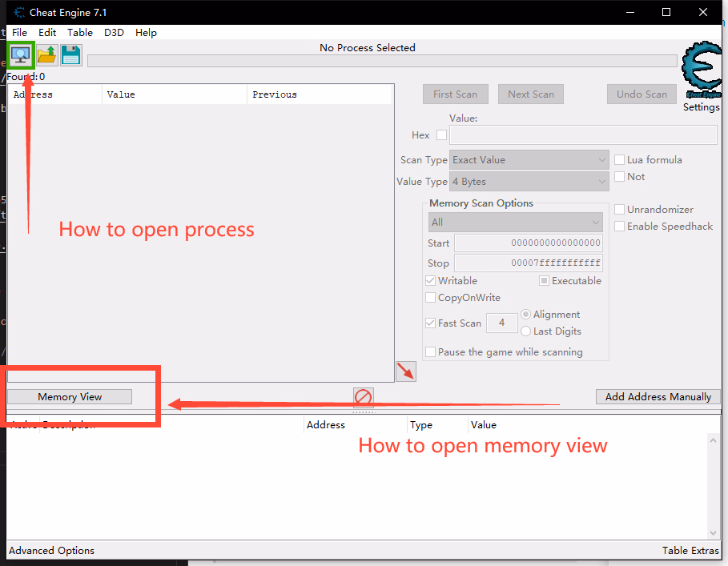Click the address list scrollbar up arrow
728x566 pixels.
(x=713, y=440)
